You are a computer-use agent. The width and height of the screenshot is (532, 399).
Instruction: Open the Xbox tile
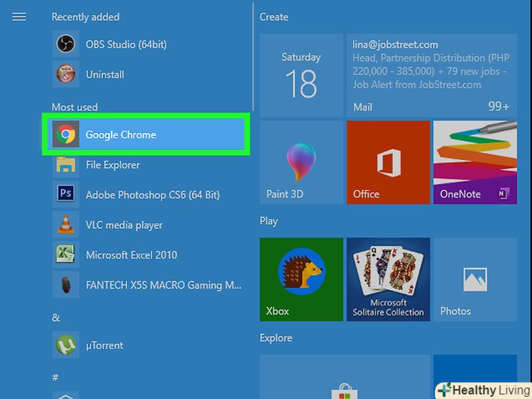(x=301, y=279)
